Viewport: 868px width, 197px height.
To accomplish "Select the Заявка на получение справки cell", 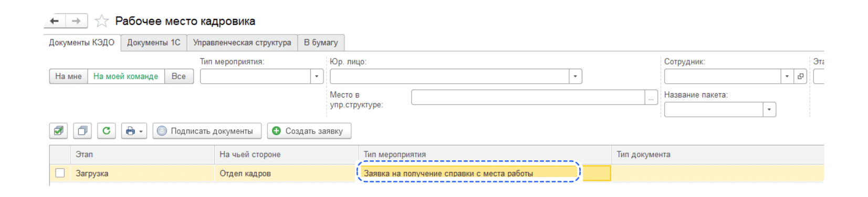I will pos(468,173).
